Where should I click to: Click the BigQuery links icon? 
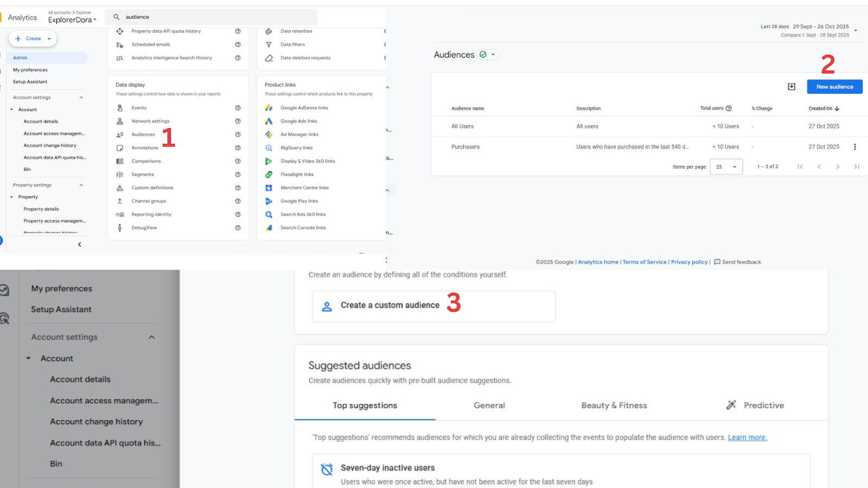269,148
